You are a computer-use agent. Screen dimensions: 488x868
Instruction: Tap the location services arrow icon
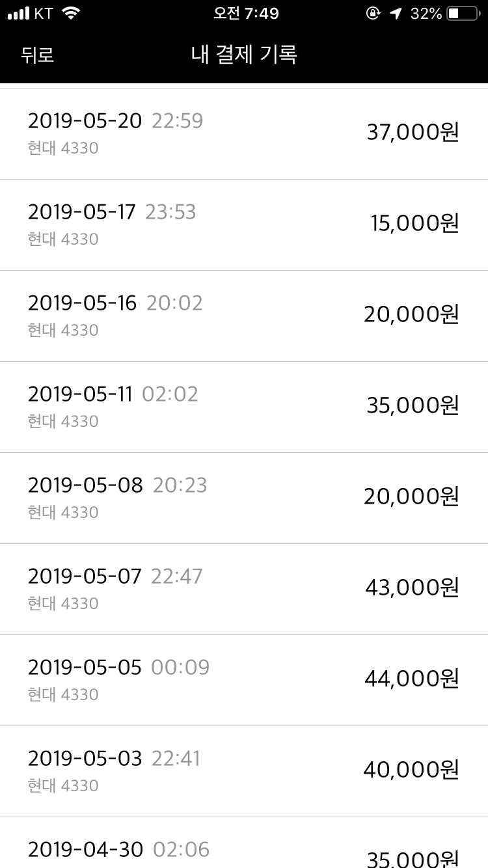(x=396, y=13)
